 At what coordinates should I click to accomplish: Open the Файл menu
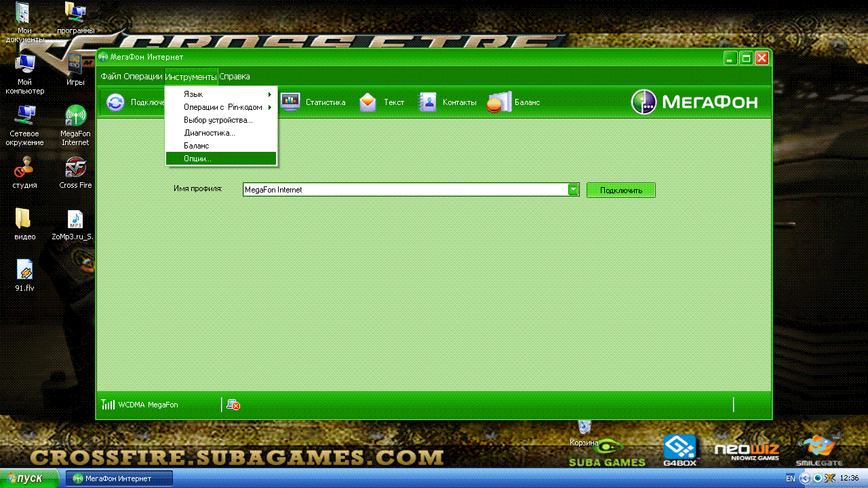click(111, 77)
